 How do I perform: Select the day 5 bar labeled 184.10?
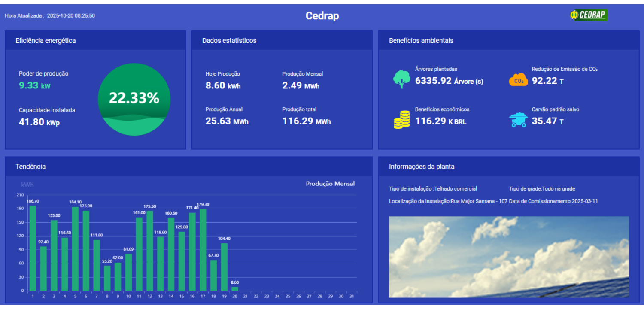(75, 249)
